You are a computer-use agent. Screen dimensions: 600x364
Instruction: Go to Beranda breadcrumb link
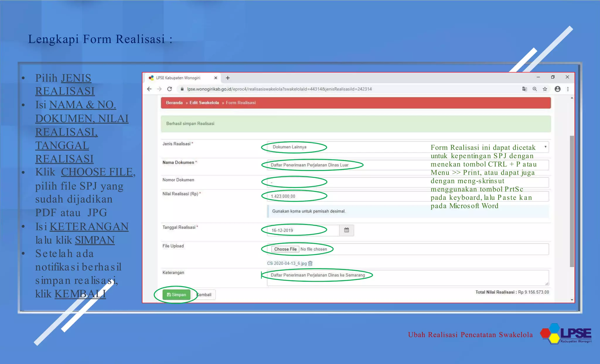click(174, 103)
